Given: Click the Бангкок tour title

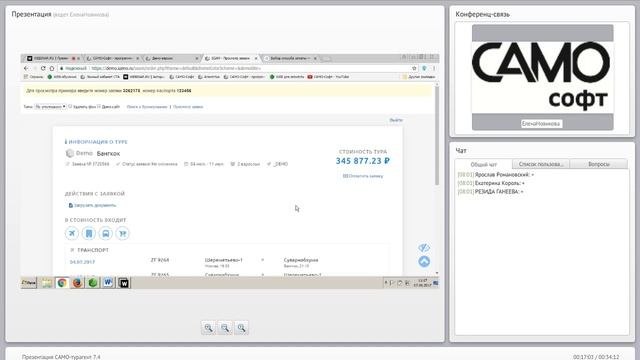Looking at the screenshot, I should pos(108,153).
